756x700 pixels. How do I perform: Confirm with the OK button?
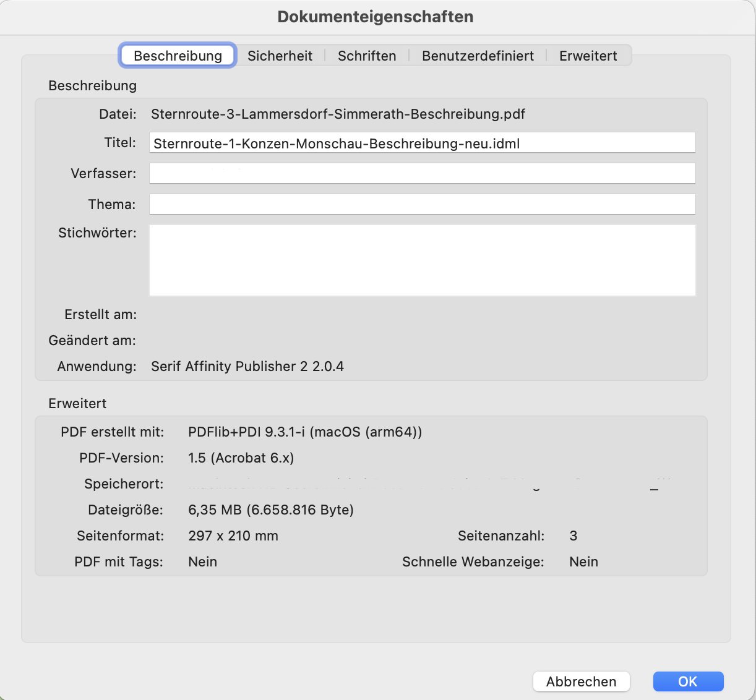click(688, 681)
